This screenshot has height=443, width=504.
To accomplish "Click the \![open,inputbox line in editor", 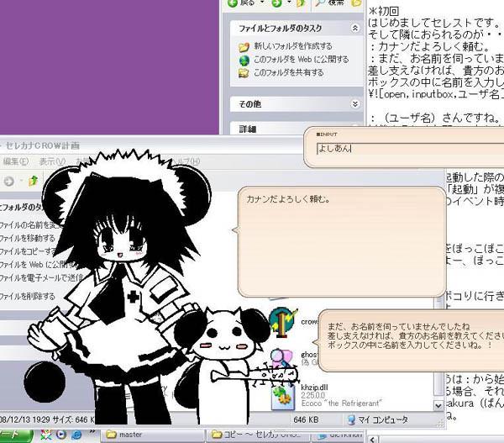I will [x=436, y=94].
